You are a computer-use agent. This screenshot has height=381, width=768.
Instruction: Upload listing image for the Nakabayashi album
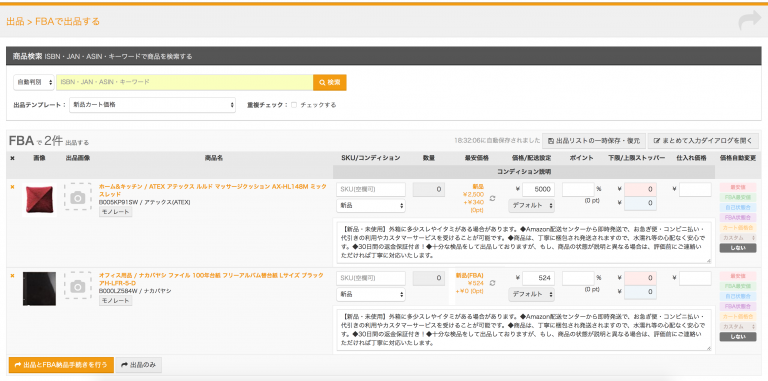click(x=77, y=286)
